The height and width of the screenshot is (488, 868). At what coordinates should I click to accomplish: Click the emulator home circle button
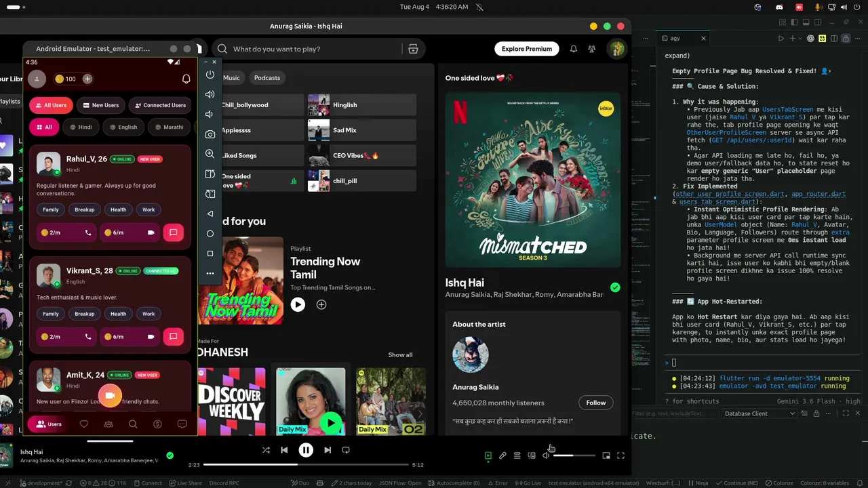coord(210,234)
